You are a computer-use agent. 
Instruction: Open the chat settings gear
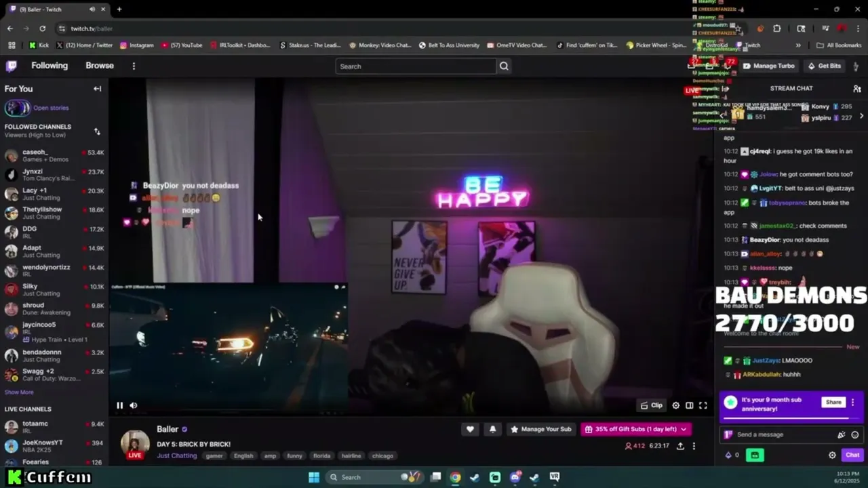point(832,455)
